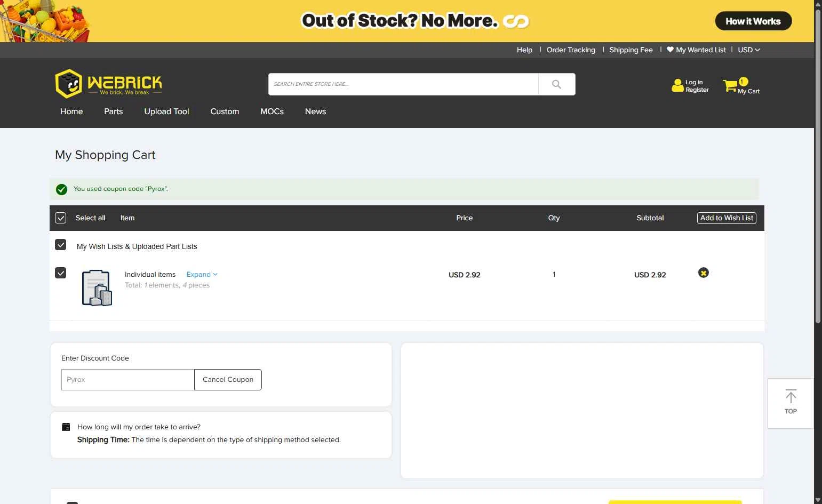Click the My Shopping Cart heading
822x504 pixels.
(x=105, y=155)
